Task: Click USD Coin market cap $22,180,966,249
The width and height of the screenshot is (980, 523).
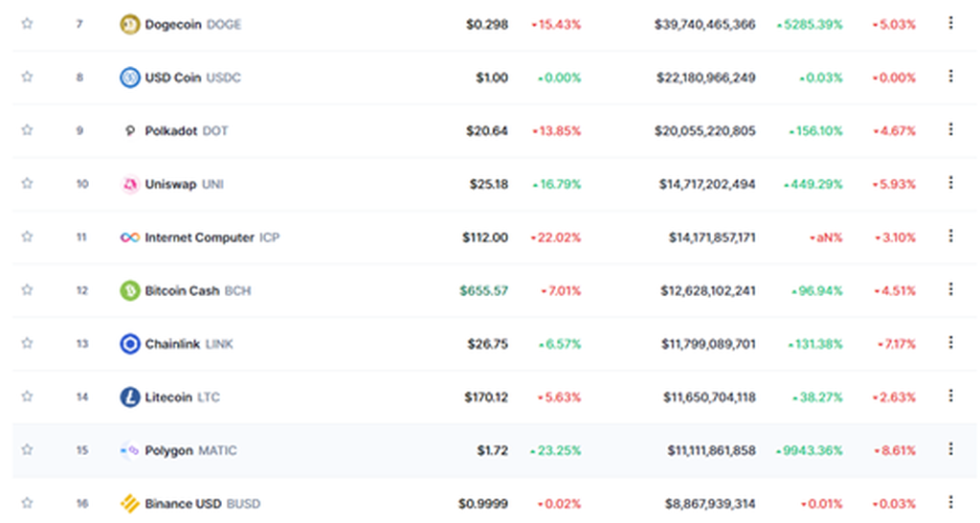Action: 705,78
